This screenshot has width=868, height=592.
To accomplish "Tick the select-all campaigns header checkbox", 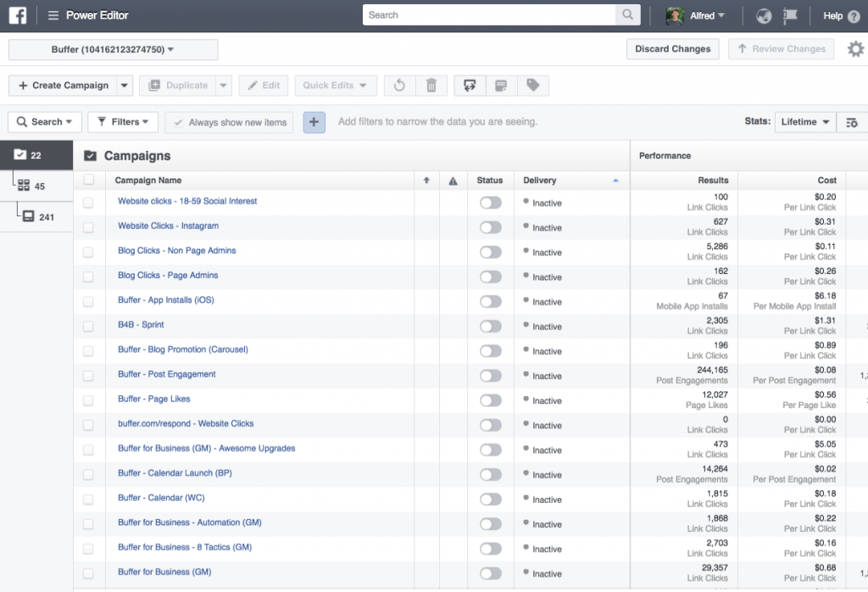I will [89, 180].
